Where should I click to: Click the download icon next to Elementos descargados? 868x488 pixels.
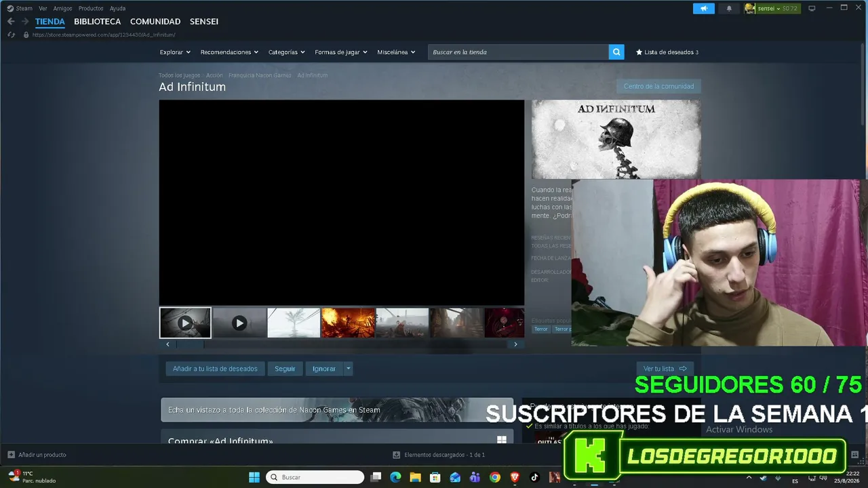tap(397, 455)
